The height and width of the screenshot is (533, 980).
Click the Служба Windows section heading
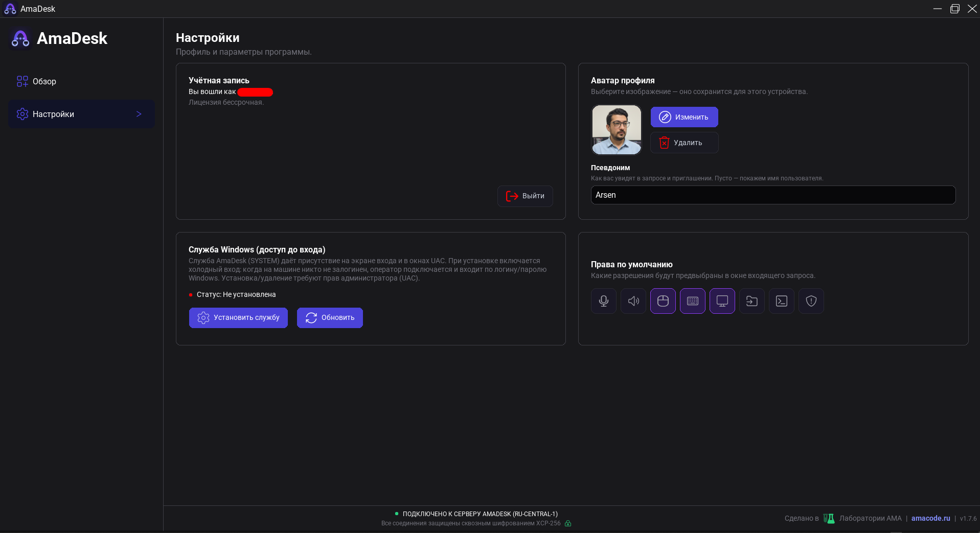(x=257, y=249)
